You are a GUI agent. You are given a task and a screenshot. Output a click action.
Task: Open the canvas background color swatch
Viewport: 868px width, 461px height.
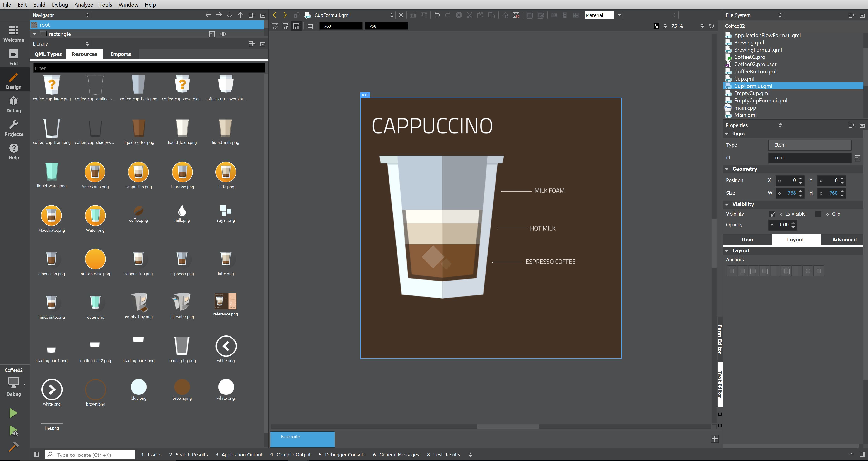click(656, 26)
